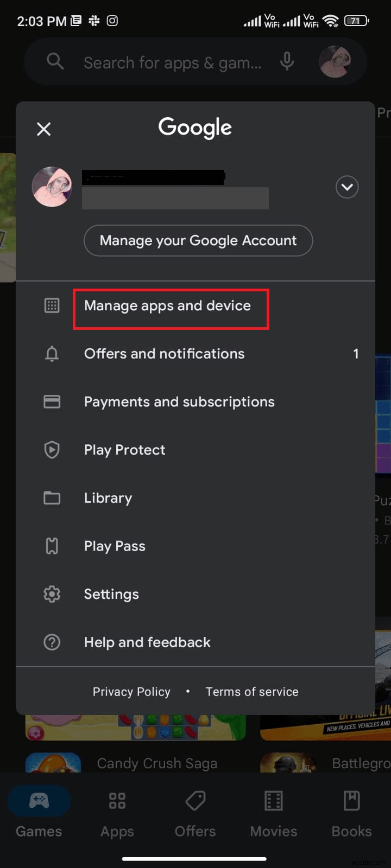
Task: Open the Privacy Policy link
Action: click(x=131, y=691)
